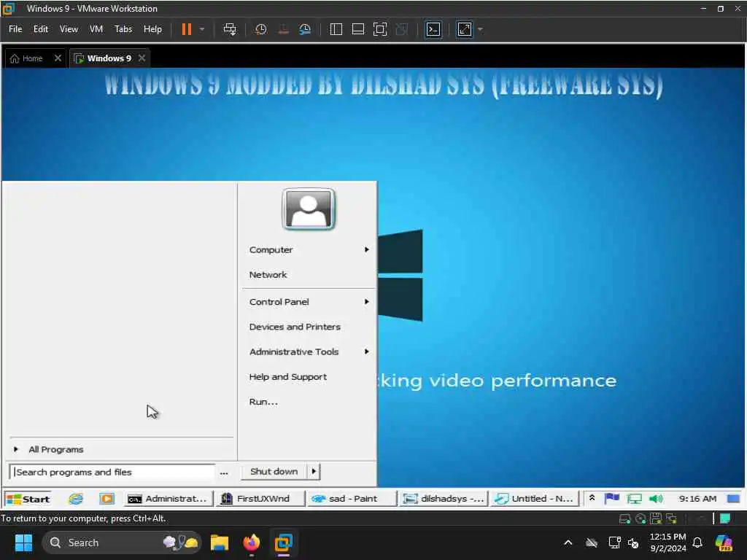The height and width of the screenshot is (560, 747).
Task: Click Action Center flag in guest tray
Action: pyautogui.click(x=612, y=498)
